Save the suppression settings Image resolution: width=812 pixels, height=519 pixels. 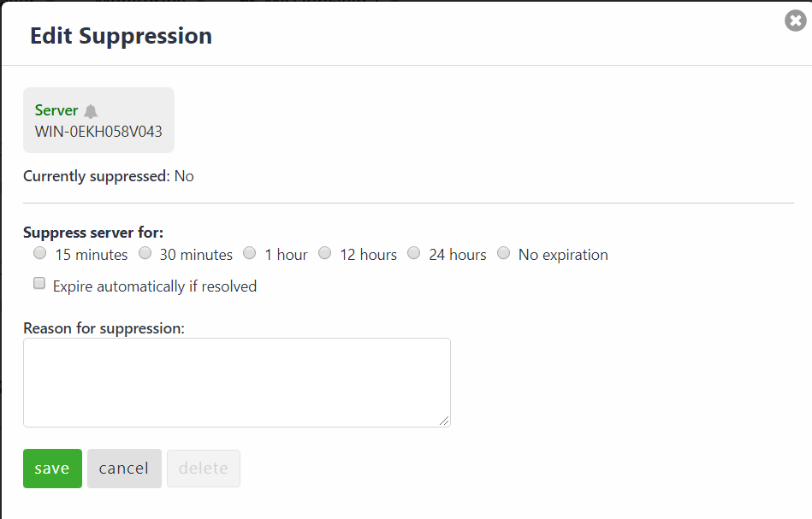click(52, 469)
